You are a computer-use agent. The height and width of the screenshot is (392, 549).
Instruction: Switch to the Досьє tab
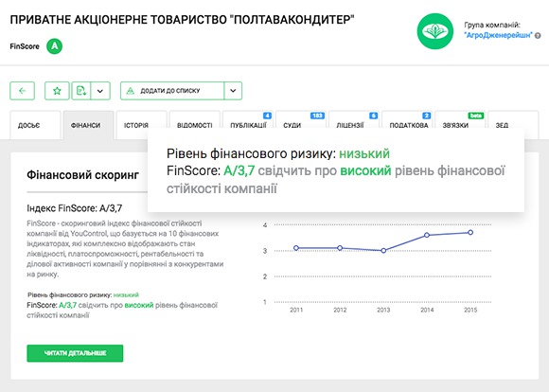pos(35,125)
